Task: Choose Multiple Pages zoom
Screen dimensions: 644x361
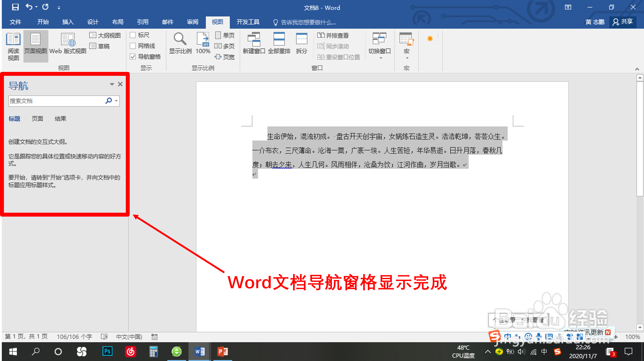Action: tap(224, 46)
